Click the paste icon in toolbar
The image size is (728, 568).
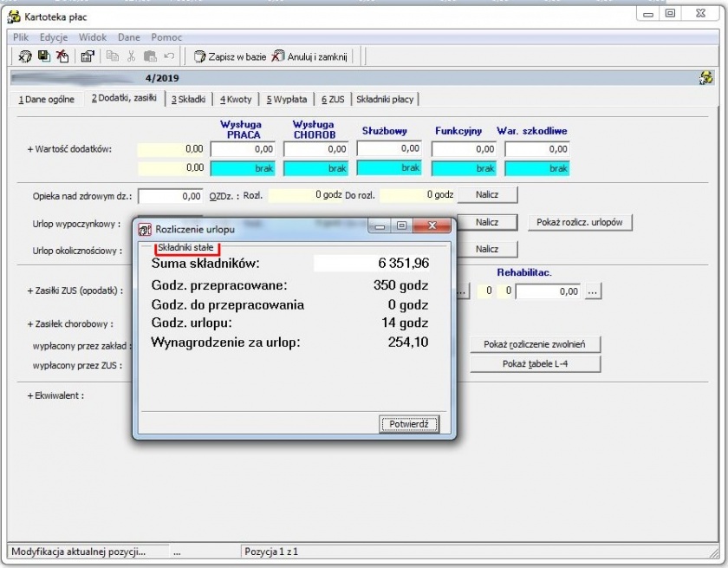150,56
